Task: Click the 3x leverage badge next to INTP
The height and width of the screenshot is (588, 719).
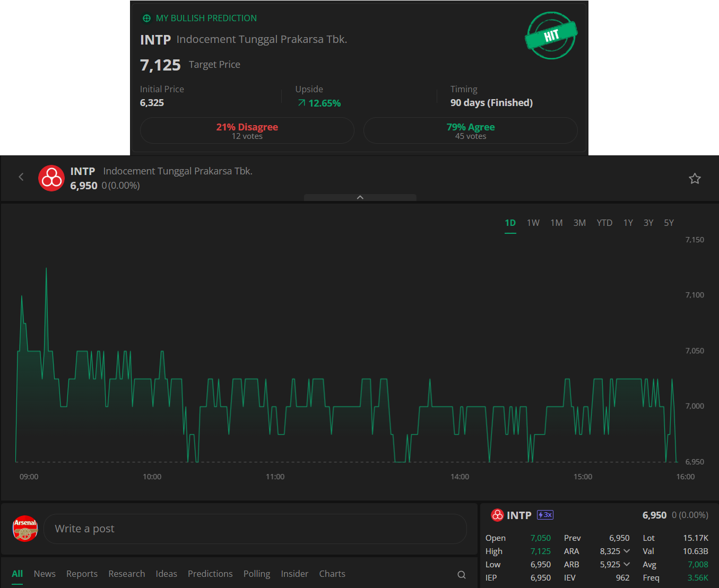Action: point(545,515)
